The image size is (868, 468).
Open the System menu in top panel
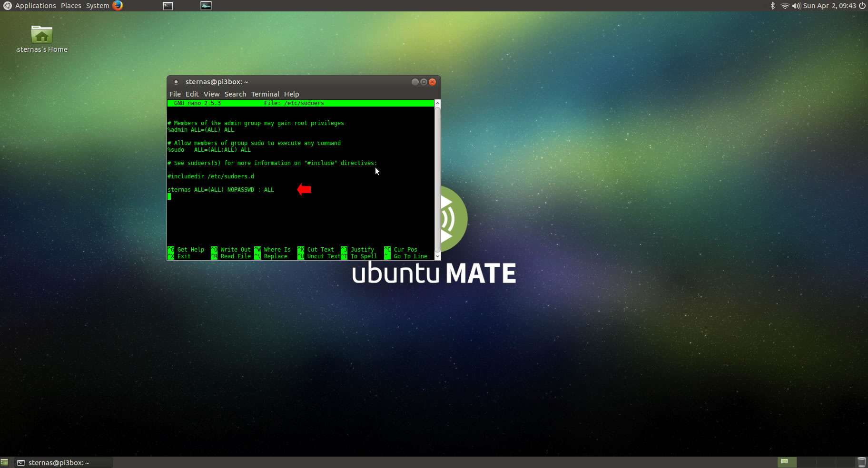[98, 6]
